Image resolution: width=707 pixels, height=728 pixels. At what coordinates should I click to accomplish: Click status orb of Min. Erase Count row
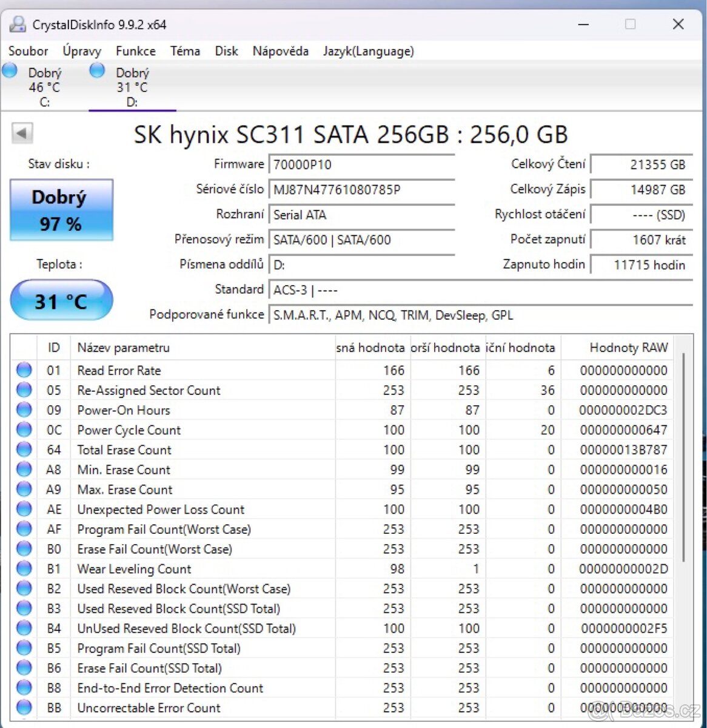click(24, 470)
